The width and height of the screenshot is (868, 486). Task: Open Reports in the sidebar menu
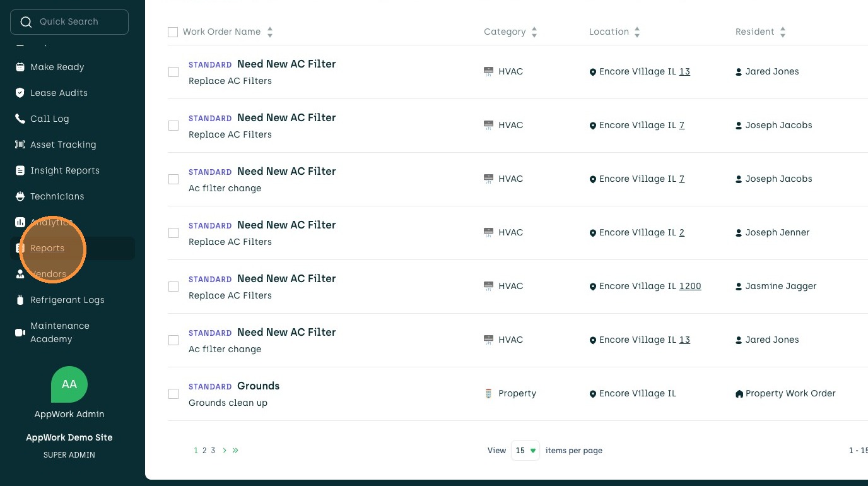[47, 248]
